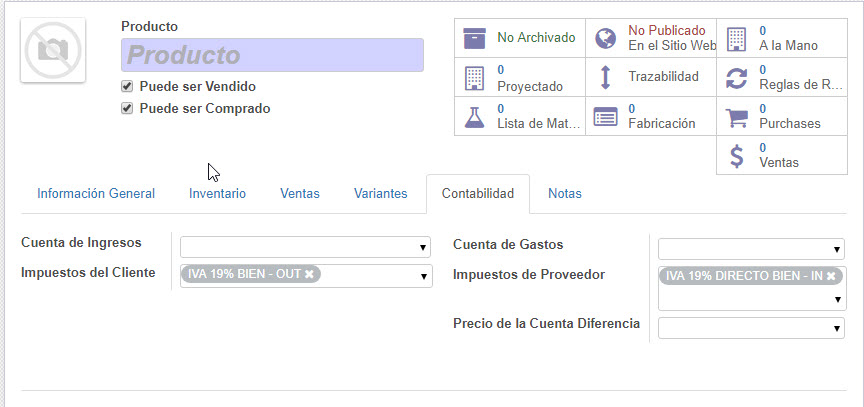Open Precio de la Cuenta Diferencia dropdown
The image size is (864, 407).
pyautogui.click(x=751, y=328)
